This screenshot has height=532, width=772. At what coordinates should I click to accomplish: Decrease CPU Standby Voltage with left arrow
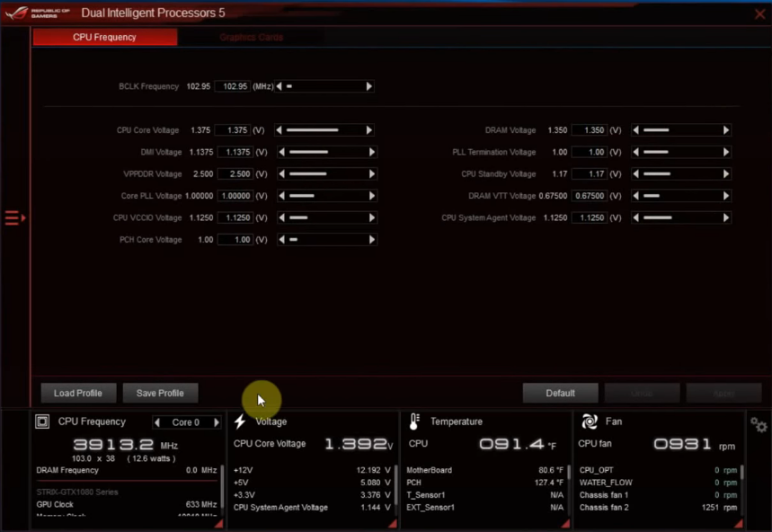click(x=635, y=173)
